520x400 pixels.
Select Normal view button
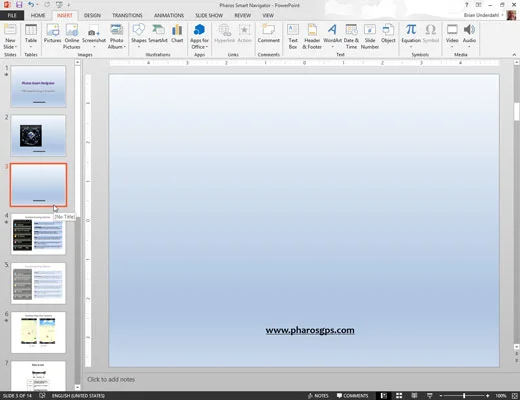(x=384, y=396)
